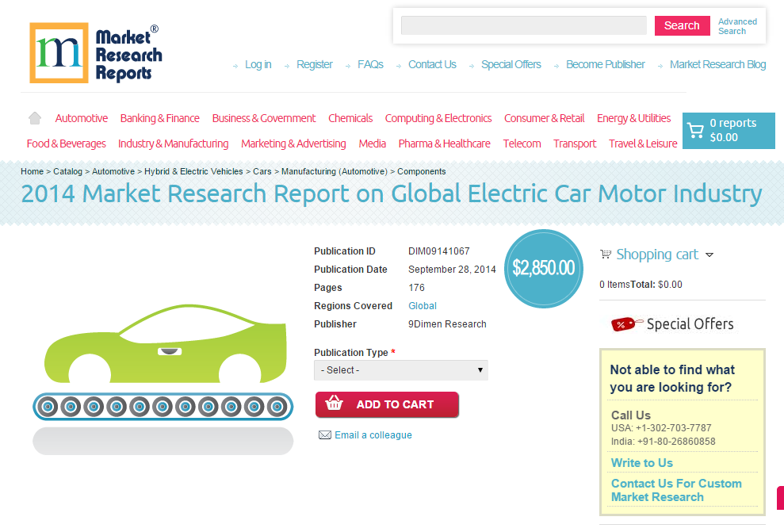The image size is (784, 532).
Task: Click the Search button
Action: (x=682, y=25)
